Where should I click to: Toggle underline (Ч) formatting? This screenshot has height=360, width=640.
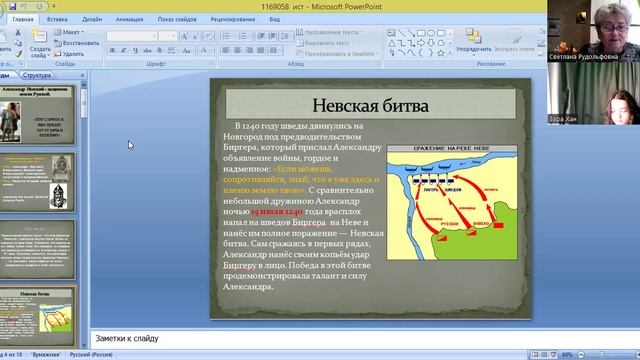coord(135,50)
